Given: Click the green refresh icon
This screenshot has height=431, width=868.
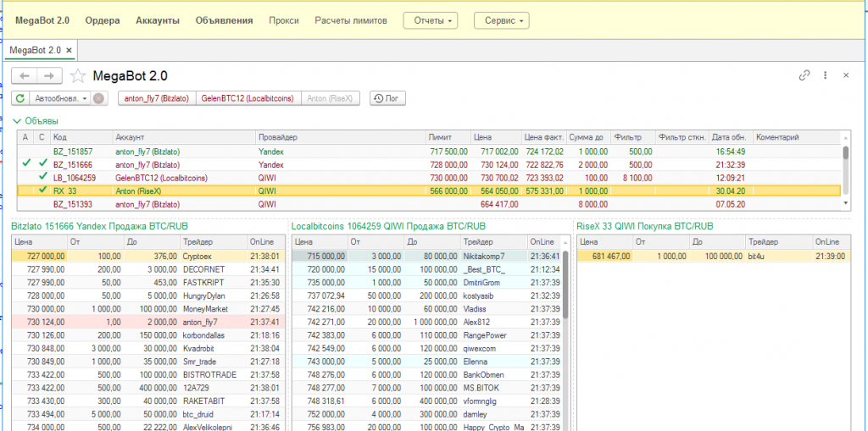Looking at the screenshot, I should coord(20,98).
